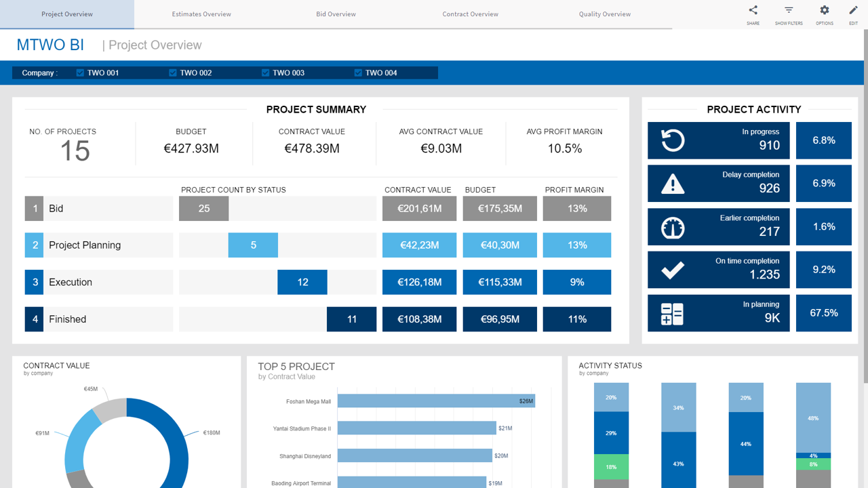
Task: Click the Earlier completion gauge icon
Action: coord(673,227)
